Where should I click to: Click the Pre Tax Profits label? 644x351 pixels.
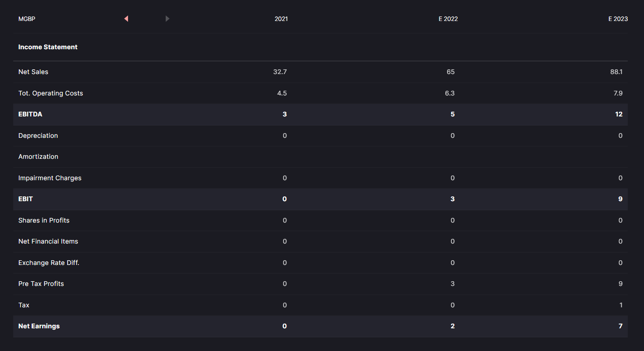click(x=41, y=284)
